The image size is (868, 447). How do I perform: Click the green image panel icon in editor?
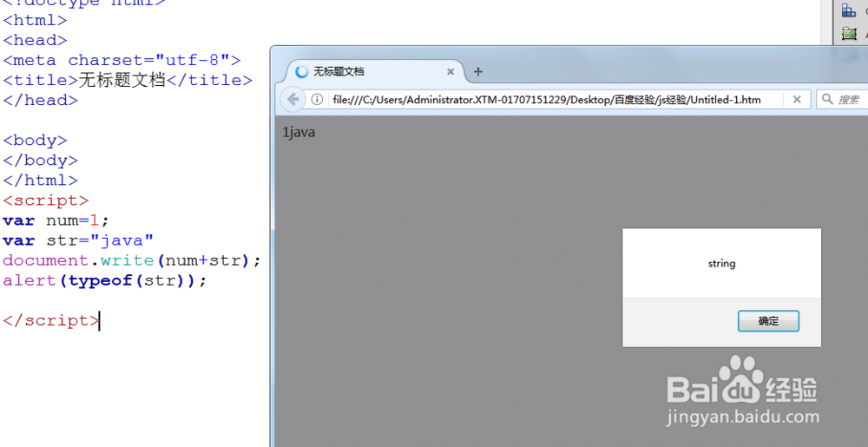pos(849,34)
